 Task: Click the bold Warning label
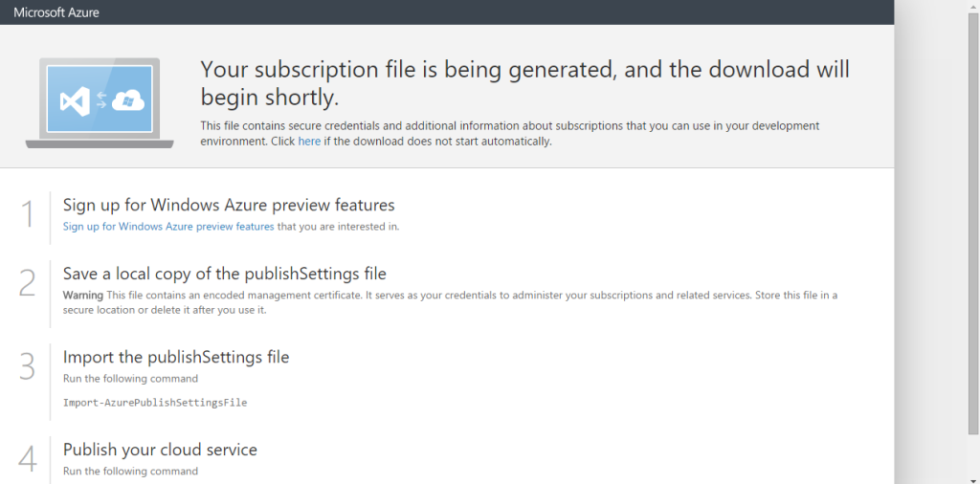tap(83, 295)
